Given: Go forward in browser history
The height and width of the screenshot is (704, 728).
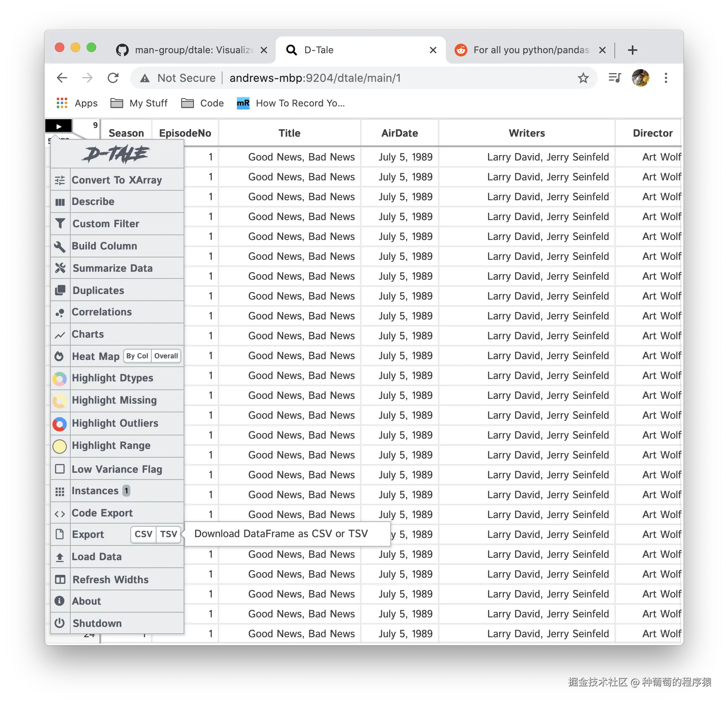Looking at the screenshot, I should click(87, 78).
